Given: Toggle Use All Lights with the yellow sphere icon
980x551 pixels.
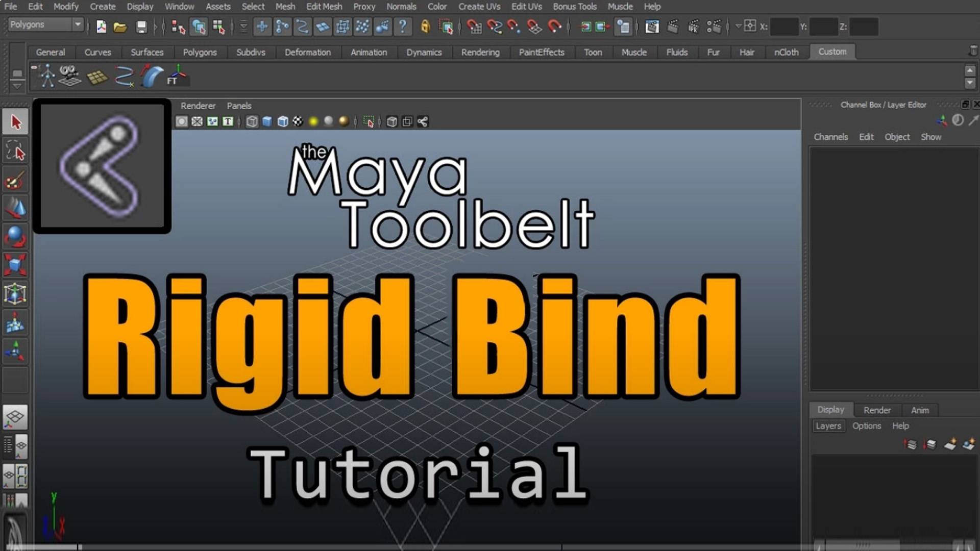Looking at the screenshot, I should coord(313,121).
